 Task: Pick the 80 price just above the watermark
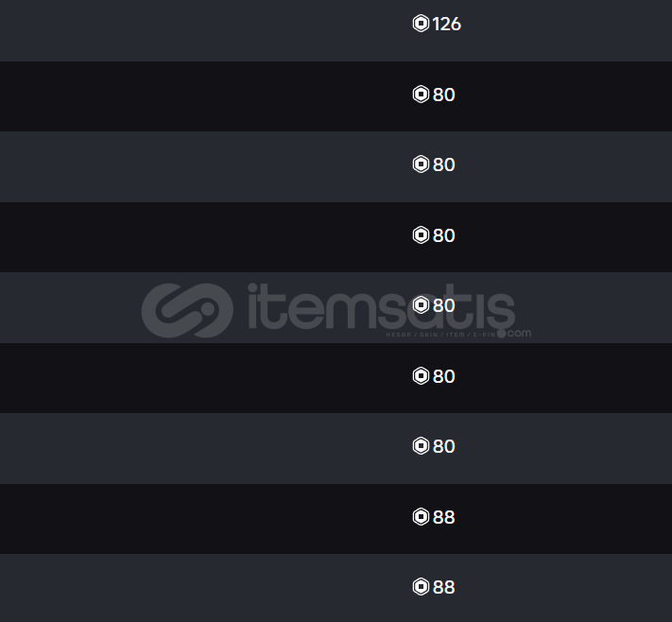click(443, 234)
